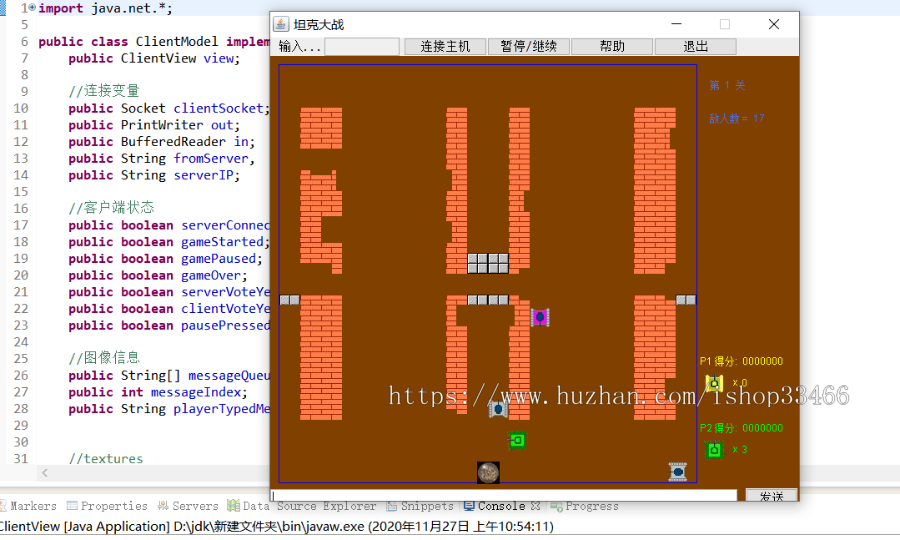Click the 敌人数 = 17 enemy count
900x540 pixels.
click(736, 119)
